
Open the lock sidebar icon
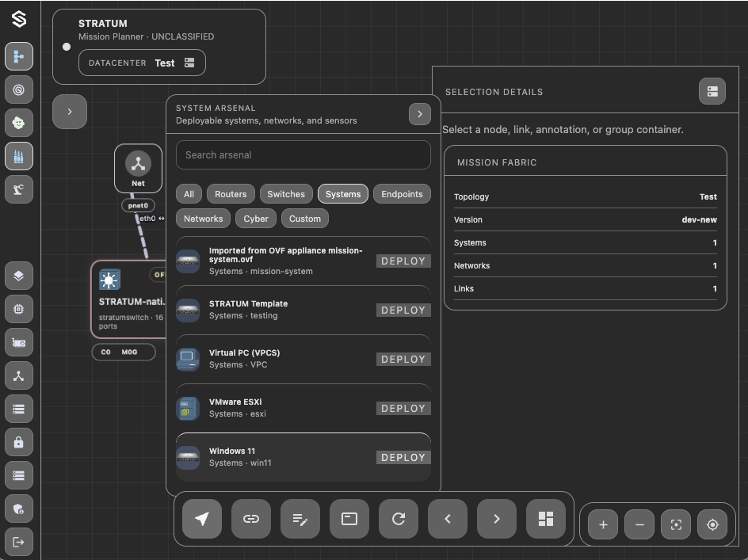tap(18, 443)
